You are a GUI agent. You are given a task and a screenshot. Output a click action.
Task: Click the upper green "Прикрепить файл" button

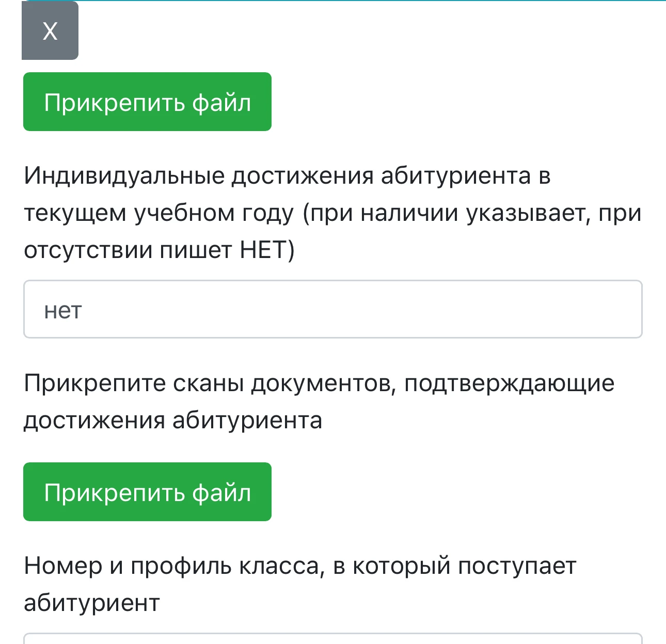tap(147, 102)
